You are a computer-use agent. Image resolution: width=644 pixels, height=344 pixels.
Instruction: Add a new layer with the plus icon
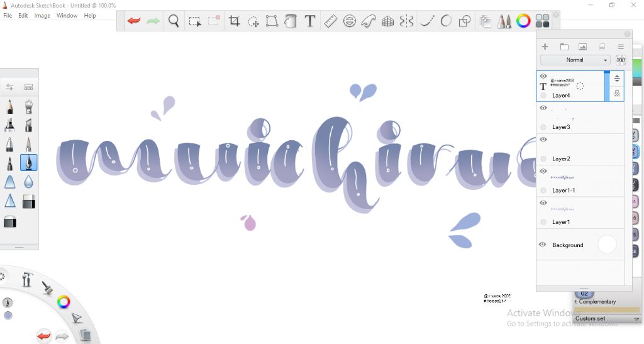[545, 47]
